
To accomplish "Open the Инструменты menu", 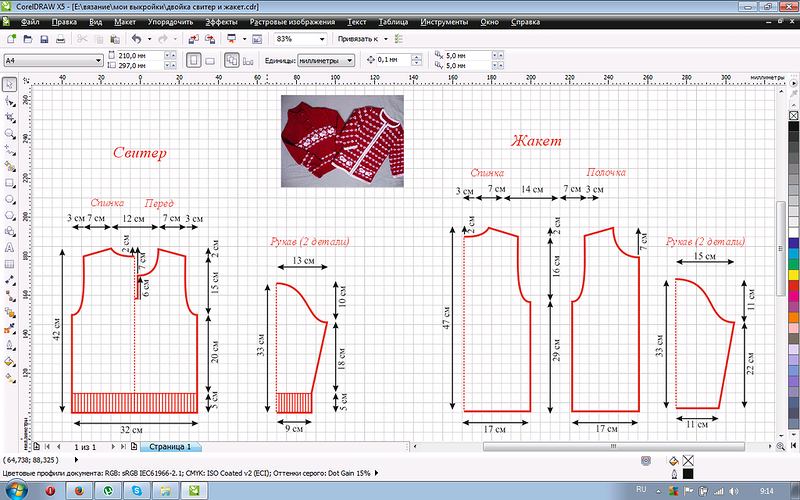I will coord(444,22).
